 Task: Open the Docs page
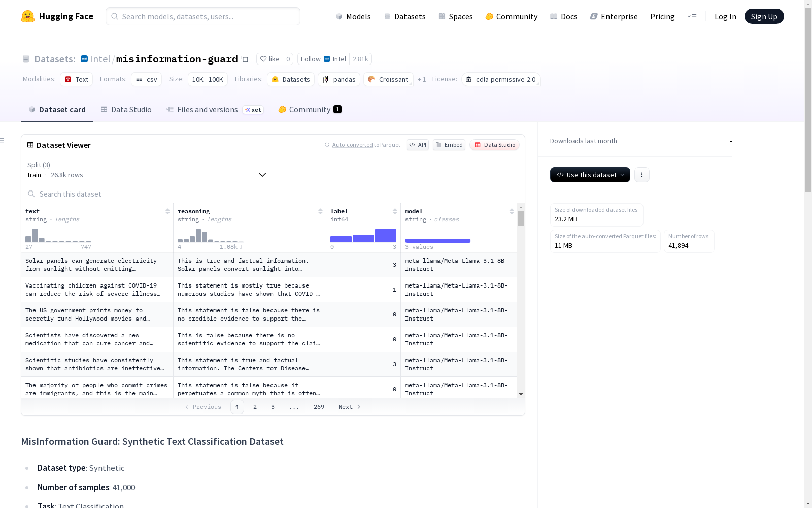pyautogui.click(x=564, y=16)
